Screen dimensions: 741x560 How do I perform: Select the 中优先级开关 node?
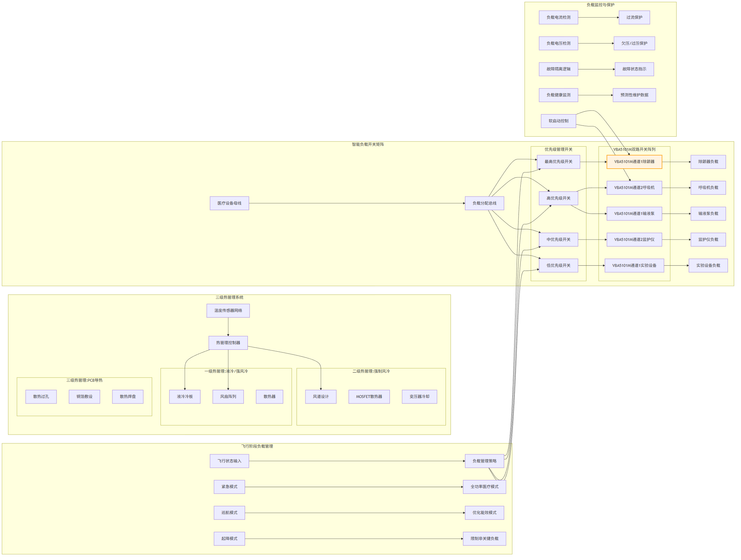coord(559,239)
